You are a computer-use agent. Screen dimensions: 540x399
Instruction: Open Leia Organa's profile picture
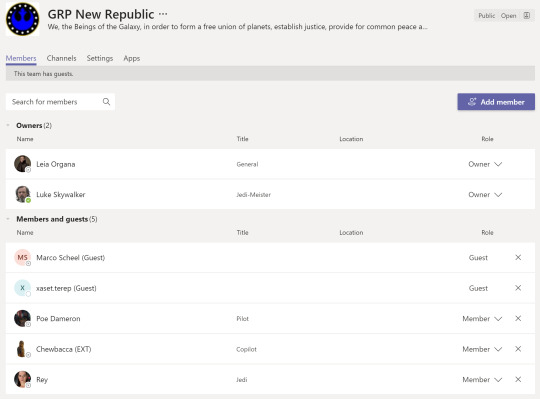[x=22, y=164]
